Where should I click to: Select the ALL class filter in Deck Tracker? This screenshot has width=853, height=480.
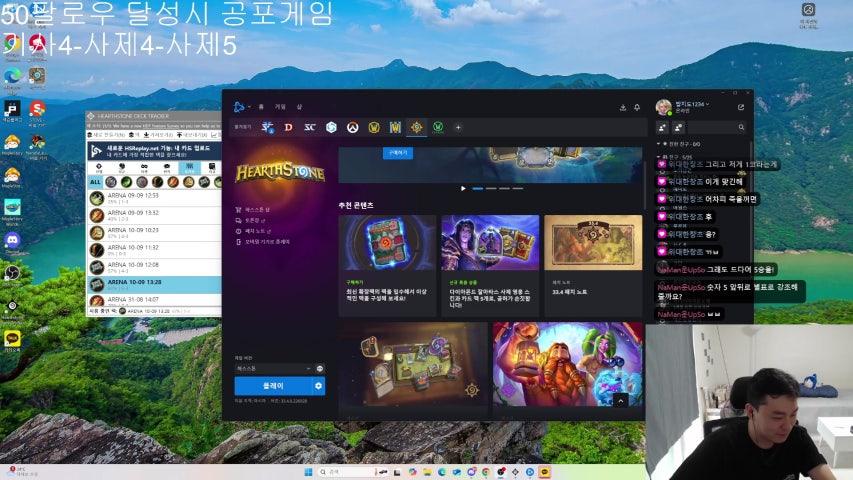click(x=95, y=182)
